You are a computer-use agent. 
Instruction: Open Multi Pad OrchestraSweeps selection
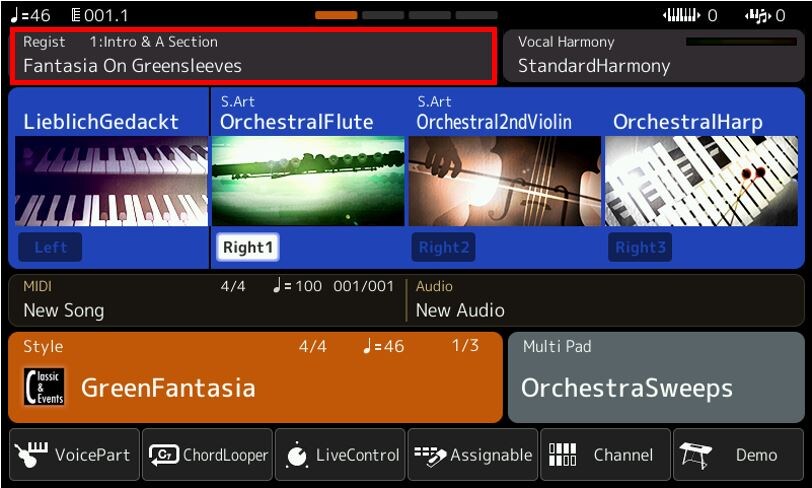pos(656,377)
